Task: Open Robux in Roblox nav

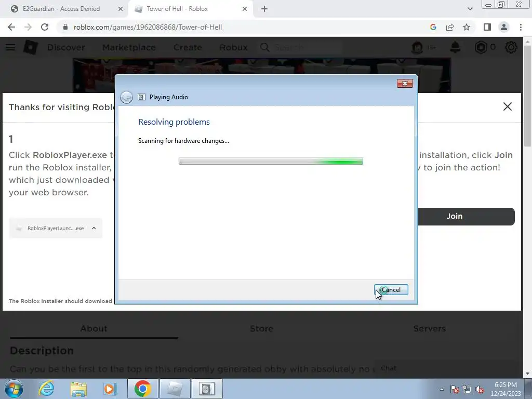Action: click(x=233, y=47)
